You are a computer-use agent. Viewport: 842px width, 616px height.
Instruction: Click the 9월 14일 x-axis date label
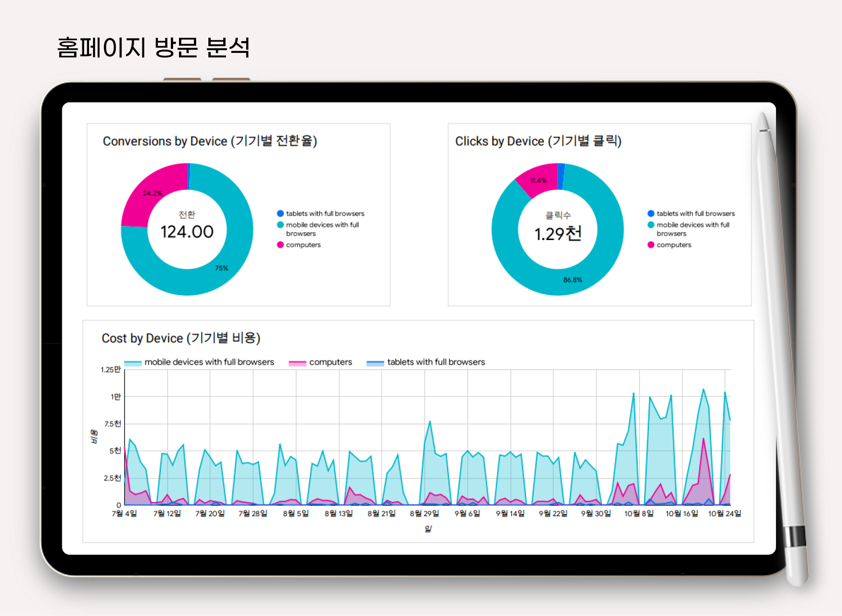(510, 513)
